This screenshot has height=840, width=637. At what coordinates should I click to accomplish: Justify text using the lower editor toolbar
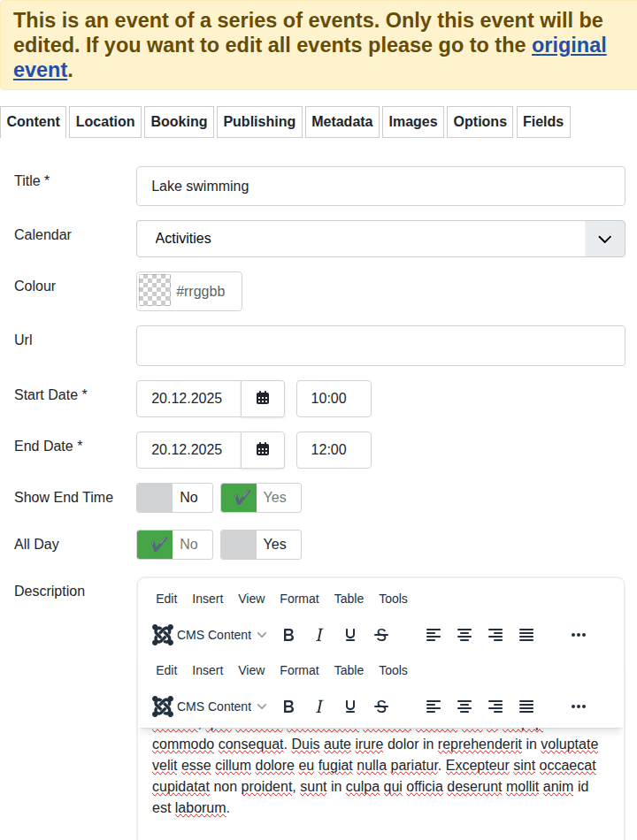tap(526, 706)
